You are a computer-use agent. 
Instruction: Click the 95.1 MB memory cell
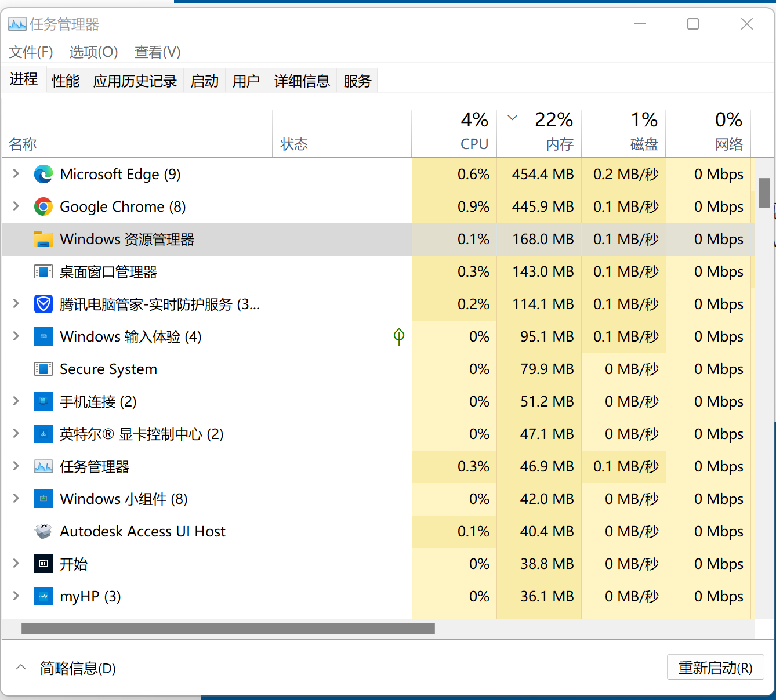[x=539, y=336]
